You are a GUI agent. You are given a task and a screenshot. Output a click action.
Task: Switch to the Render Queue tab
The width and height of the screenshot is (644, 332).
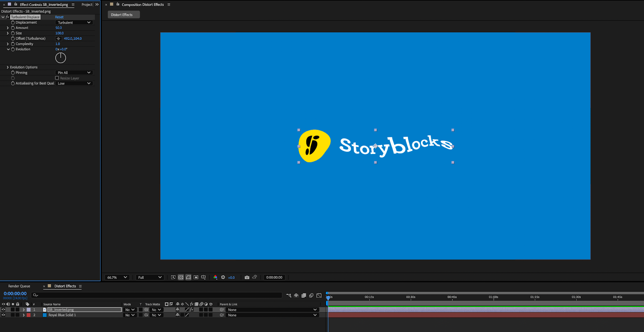(x=19, y=286)
